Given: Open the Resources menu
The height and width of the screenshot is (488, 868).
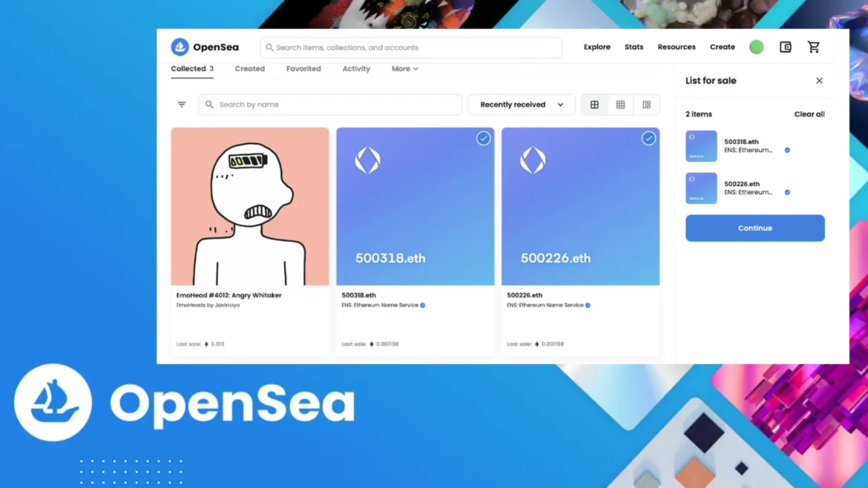Looking at the screenshot, I should pyautogui.click(x=677, y=47).
